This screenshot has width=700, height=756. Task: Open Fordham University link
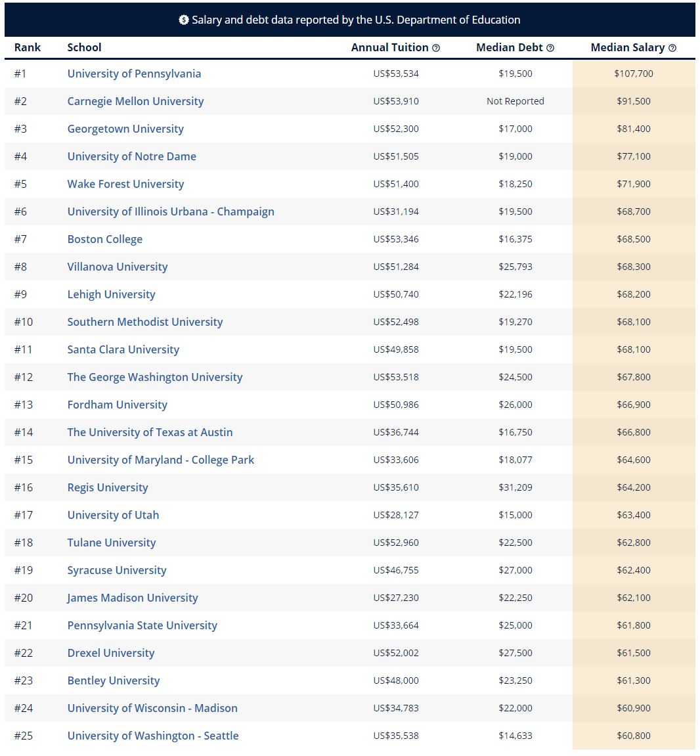(117, 405)
